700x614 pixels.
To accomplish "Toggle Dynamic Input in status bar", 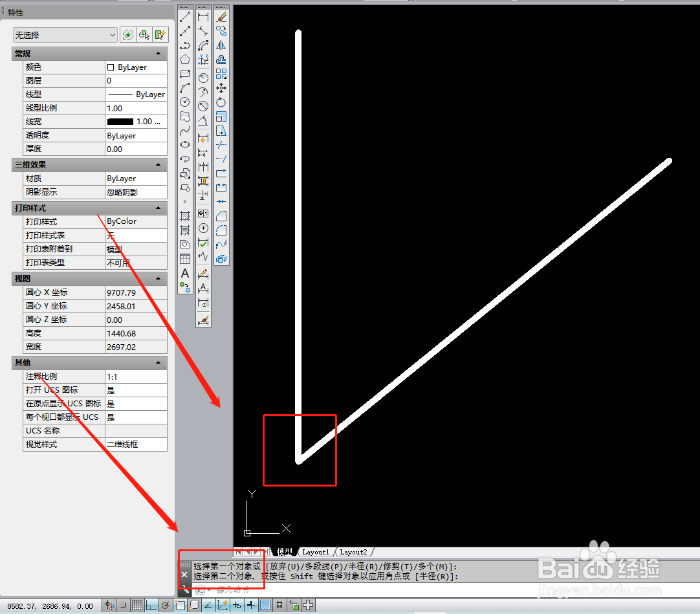I will point(237,605).
